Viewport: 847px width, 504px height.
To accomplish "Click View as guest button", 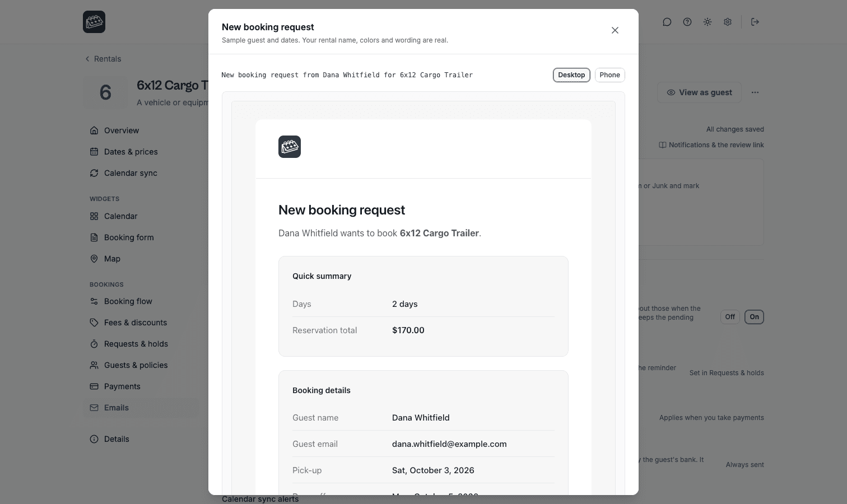I will pos(699,92).
